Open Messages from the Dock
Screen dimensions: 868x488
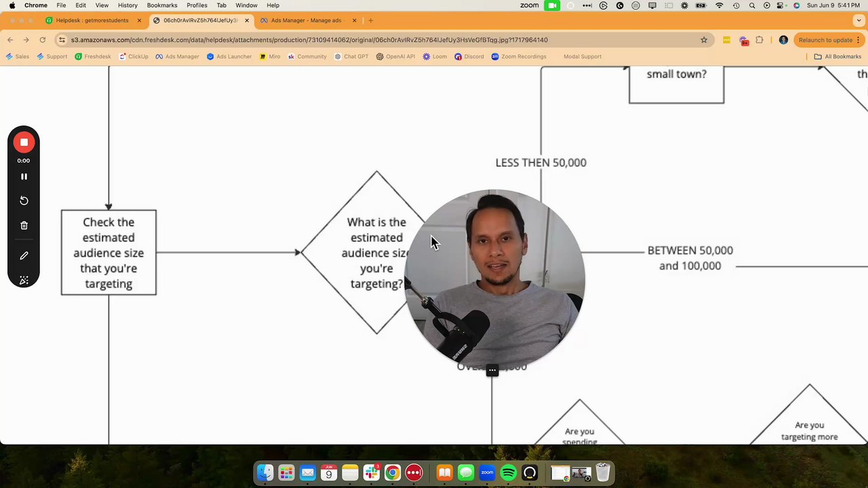(466, 472)
